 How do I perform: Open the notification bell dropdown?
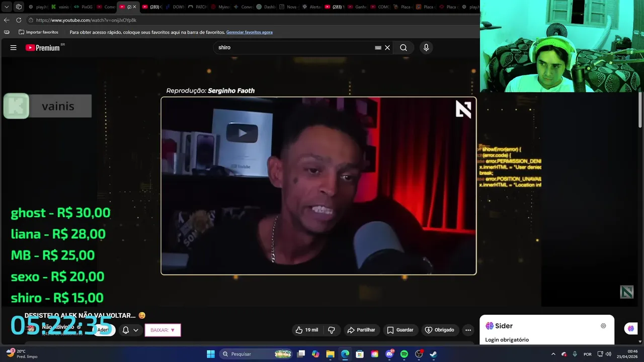(130, 330)
